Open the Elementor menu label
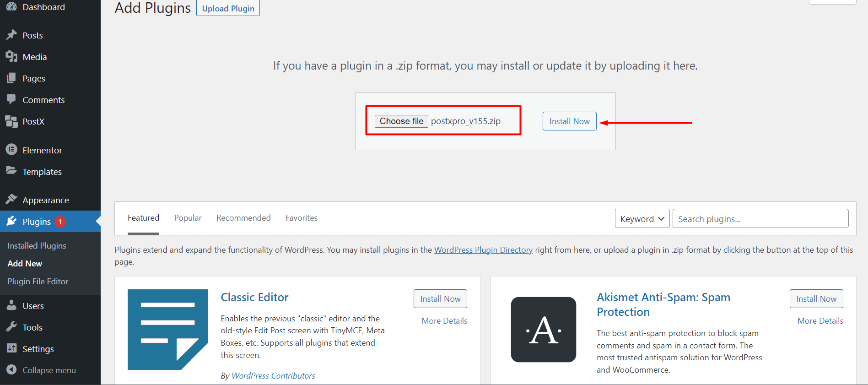 pyautogui.click(x=42, y=150)
